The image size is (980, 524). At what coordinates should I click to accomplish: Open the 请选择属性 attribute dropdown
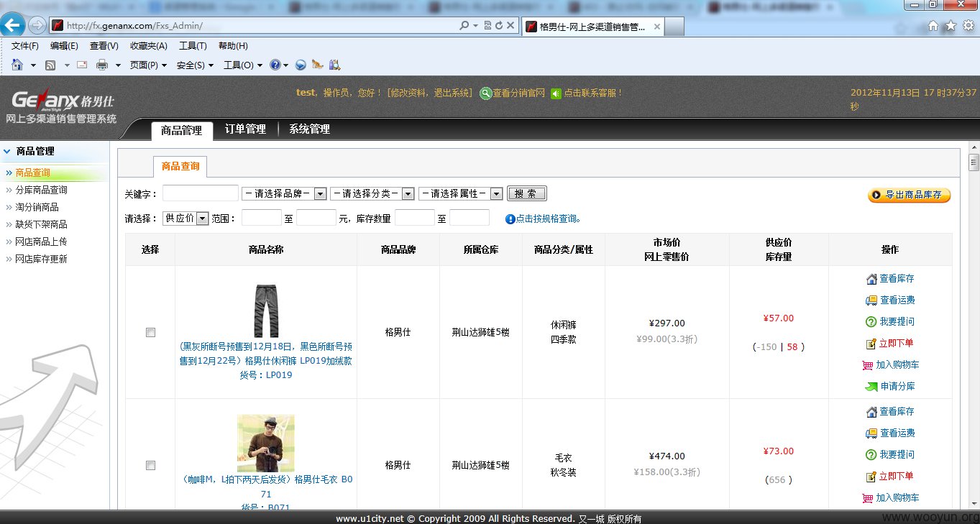coord(461,193)
